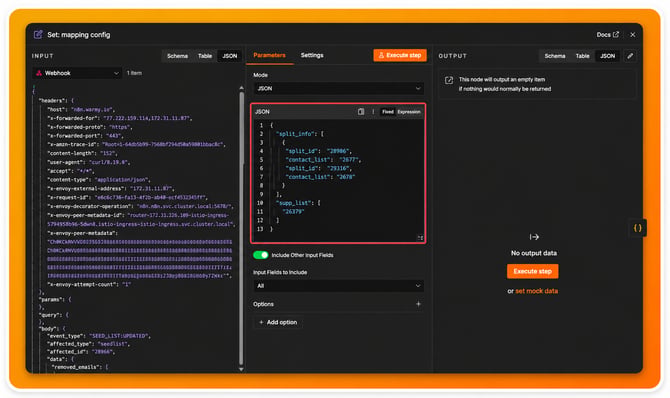The image size is (670, 398).
Task: Click the pinned output notice icon
Action: [449, 80]
